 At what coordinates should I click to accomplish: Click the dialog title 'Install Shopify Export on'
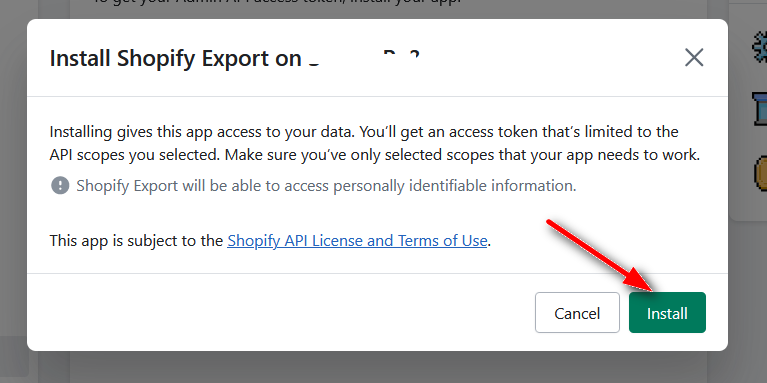point(176,58)
